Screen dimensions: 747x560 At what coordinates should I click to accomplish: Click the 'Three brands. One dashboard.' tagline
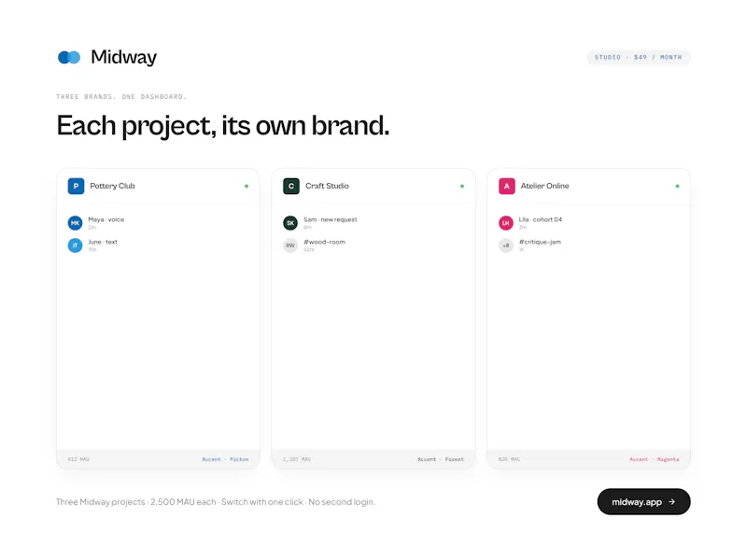(121, 97)
